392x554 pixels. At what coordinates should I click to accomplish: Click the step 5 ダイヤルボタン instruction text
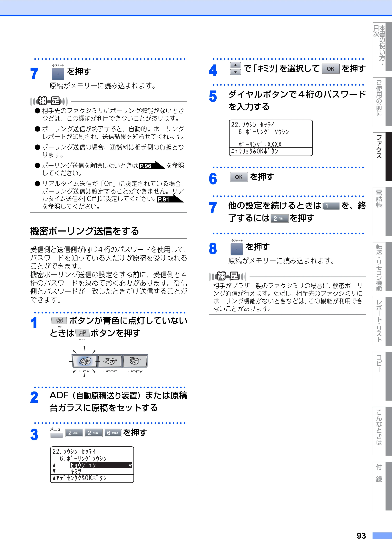297,100
